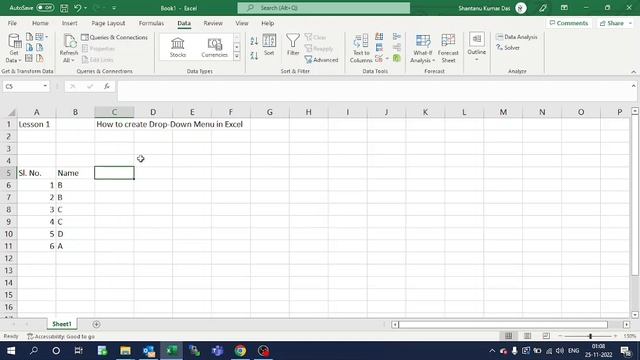The height and width of the screenshot is (360, 640).
Task: Open the Help tab
Action: 267,23
